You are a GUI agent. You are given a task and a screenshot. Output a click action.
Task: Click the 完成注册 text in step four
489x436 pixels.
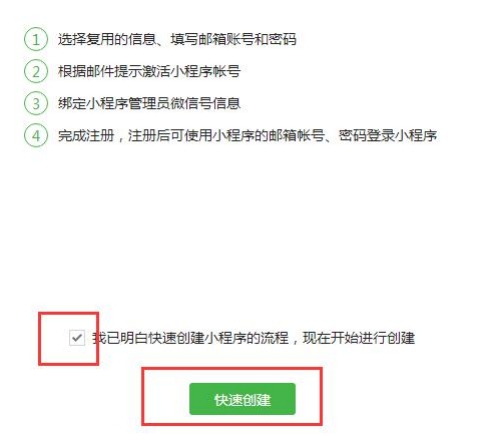pyautogui.click(x=86, y=136)
